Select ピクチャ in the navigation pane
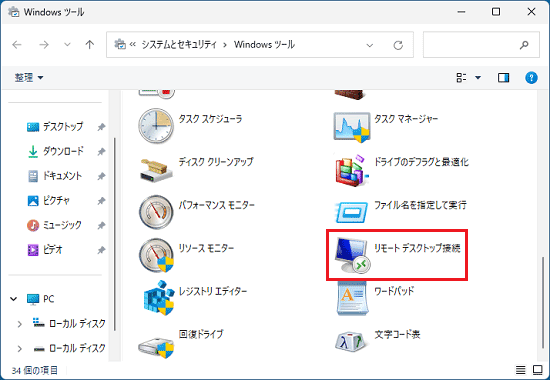550x380 pixels. point(49,201)
